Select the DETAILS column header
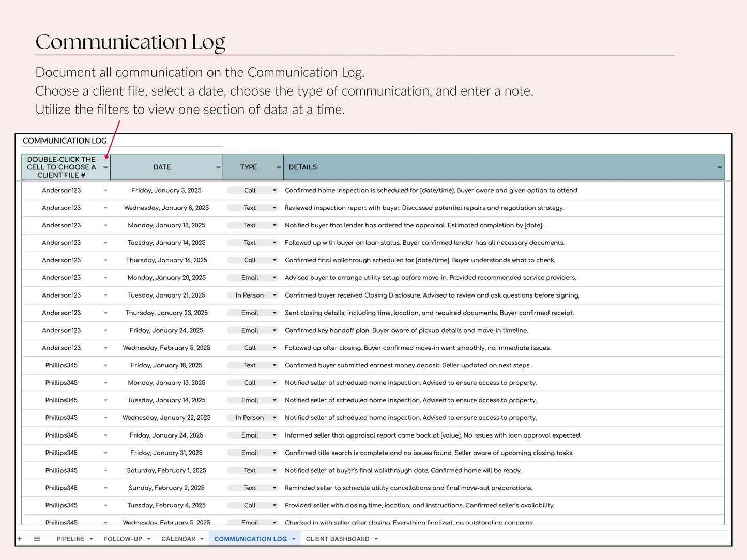This screenshot has width=747, height=560. (504, 167)
